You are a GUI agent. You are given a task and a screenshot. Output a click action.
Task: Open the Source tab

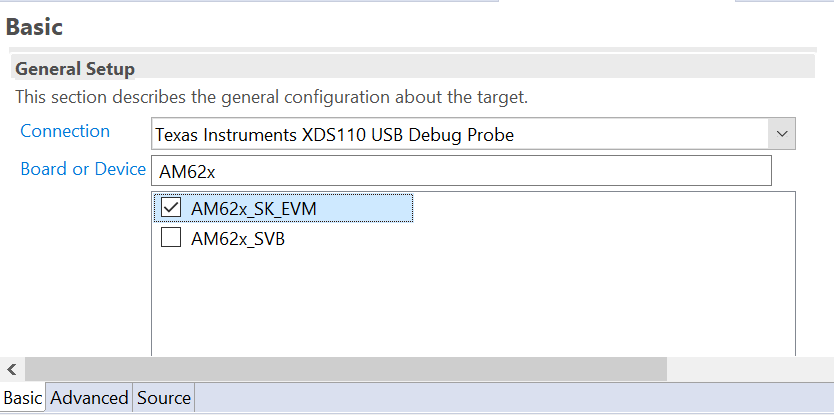tap(164, 398)
